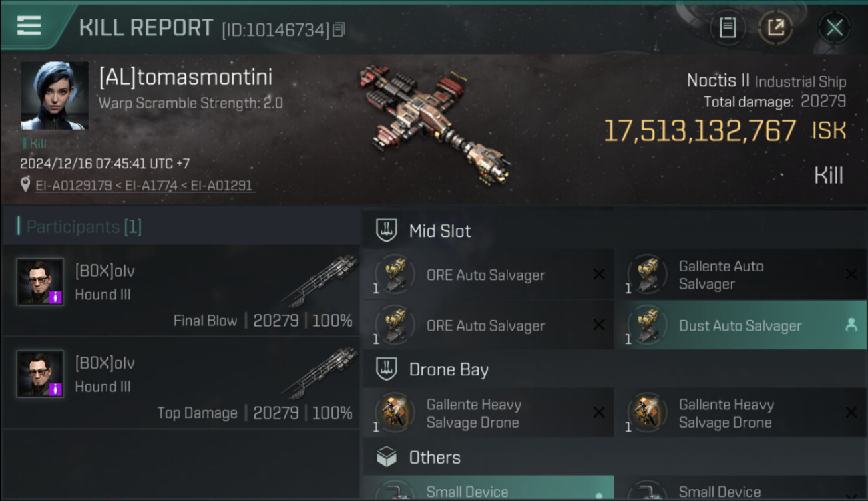Open the clipboard notes icon
868x501 pixels.
tap(727, 27)
